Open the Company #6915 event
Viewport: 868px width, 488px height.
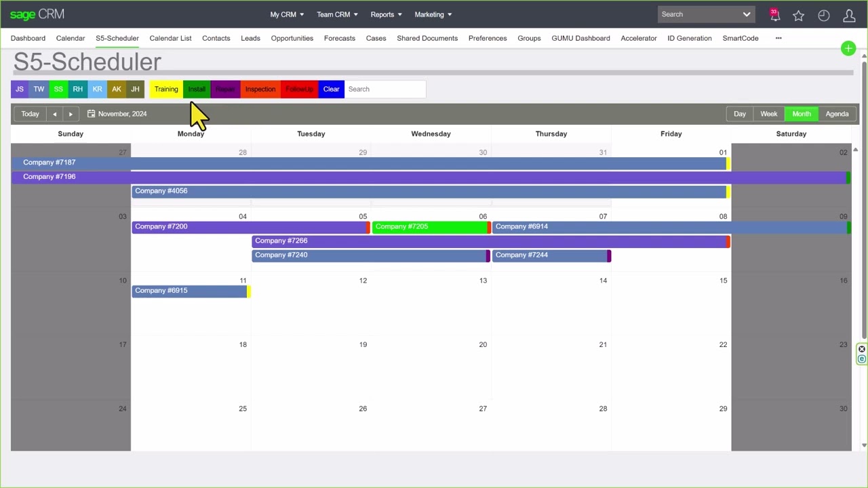191,291
